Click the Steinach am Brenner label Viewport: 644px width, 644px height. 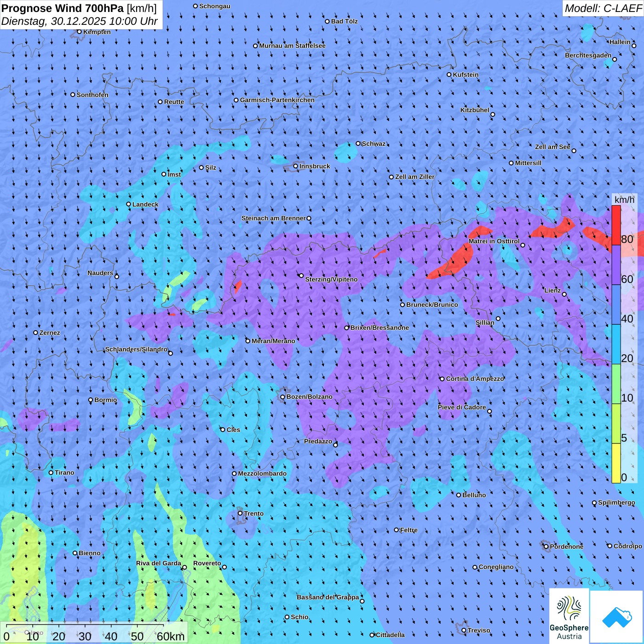pyautogui.click(x=274, y=218)
